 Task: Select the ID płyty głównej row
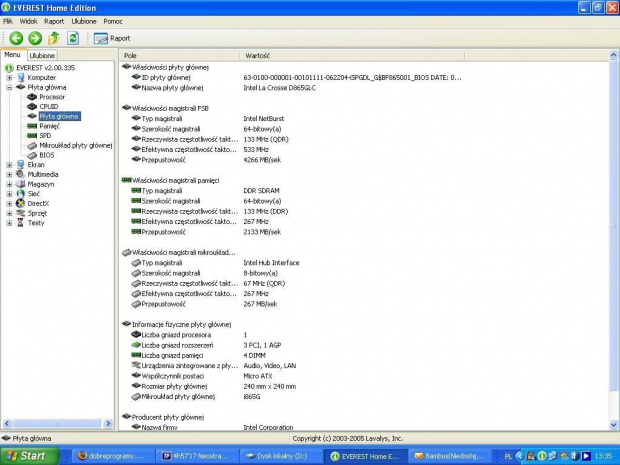[x=297, y=78]
